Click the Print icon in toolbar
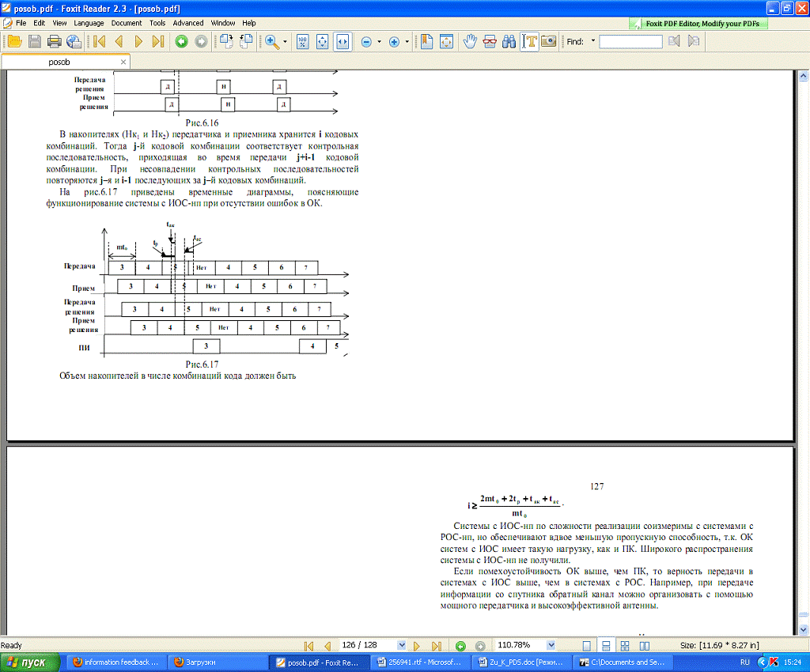Image resolution: width=810 pixels, height=672 pixels. click(x=55, y=41)
